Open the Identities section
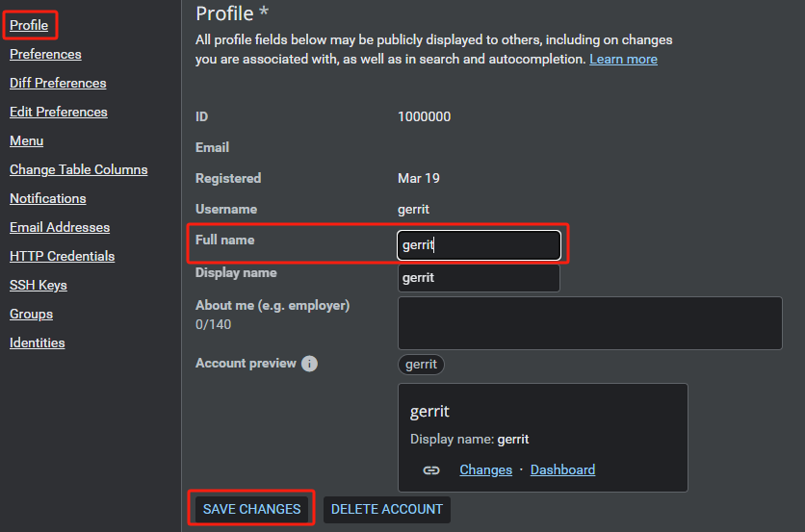The height and width of the screenshot is (532, 805). [38, 342]
